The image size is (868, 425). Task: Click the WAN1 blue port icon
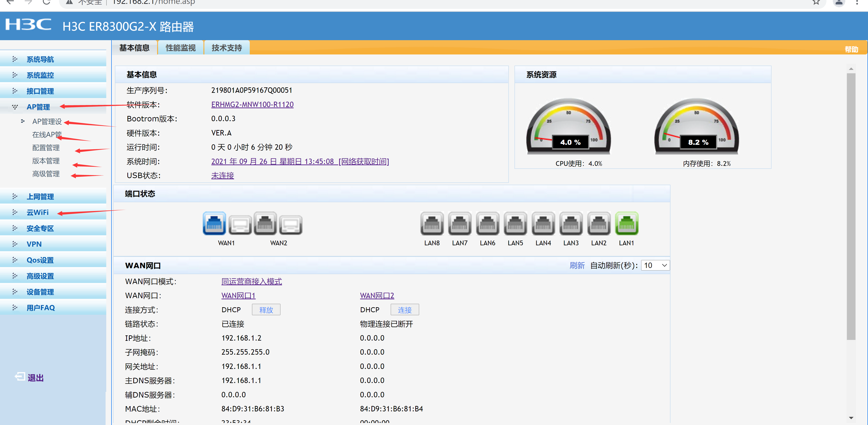214,224
